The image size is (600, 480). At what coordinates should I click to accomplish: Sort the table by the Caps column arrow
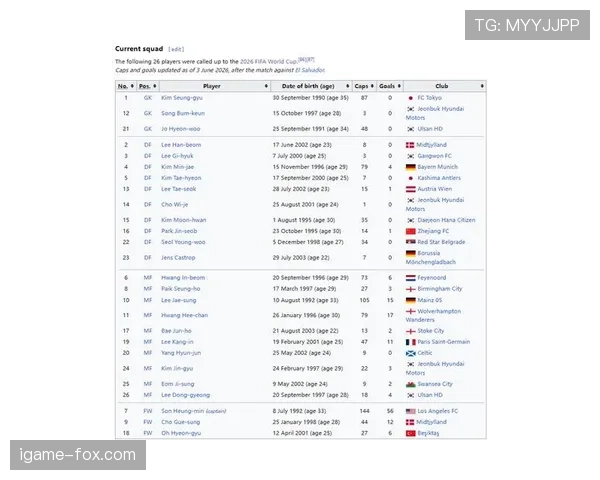tap(372, 86)
